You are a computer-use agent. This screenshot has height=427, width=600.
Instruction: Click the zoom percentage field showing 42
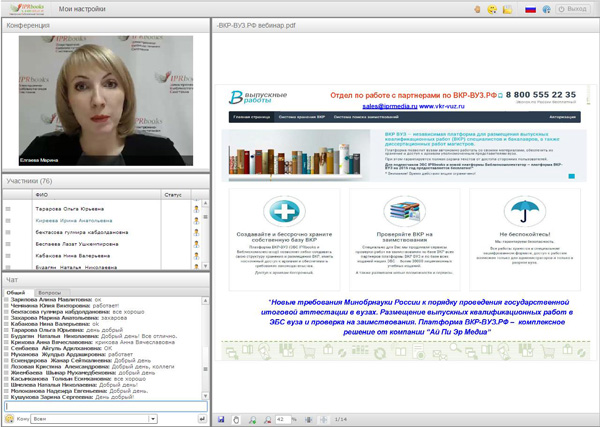pyautogui.click(x=283, y=419)
